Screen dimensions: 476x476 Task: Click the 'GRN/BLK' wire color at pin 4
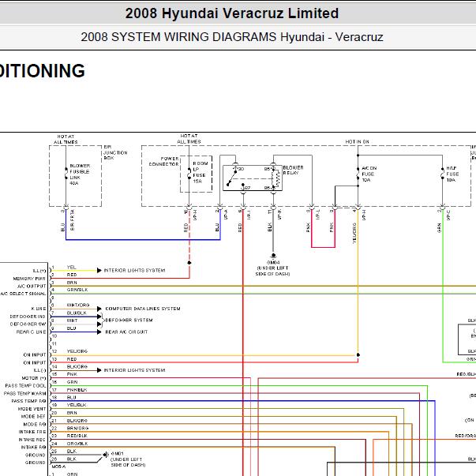point(77,290)
